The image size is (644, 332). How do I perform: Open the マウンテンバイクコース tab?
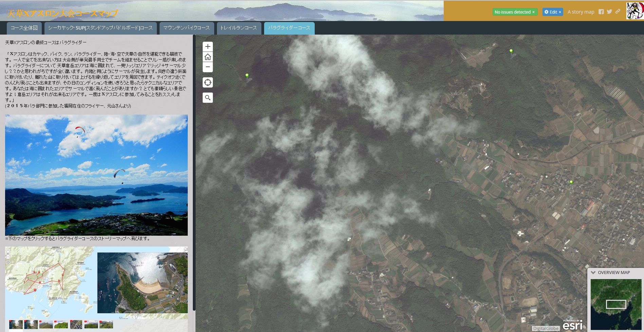click(x=186, y=28)
